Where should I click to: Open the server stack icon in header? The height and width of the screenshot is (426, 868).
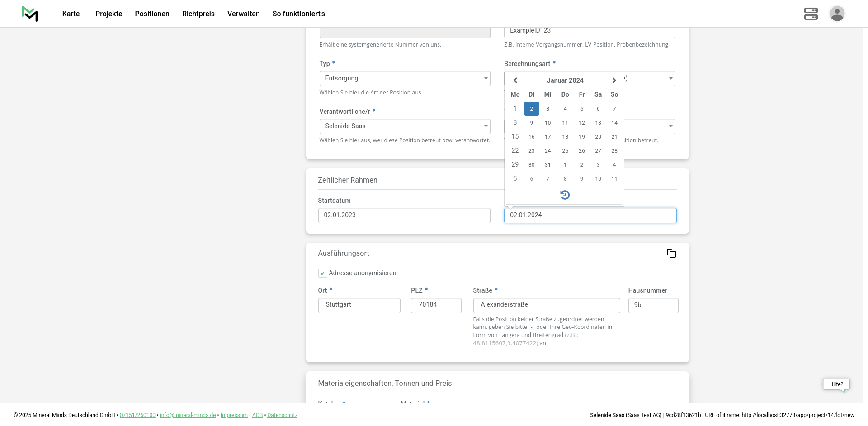click(811, 14)
